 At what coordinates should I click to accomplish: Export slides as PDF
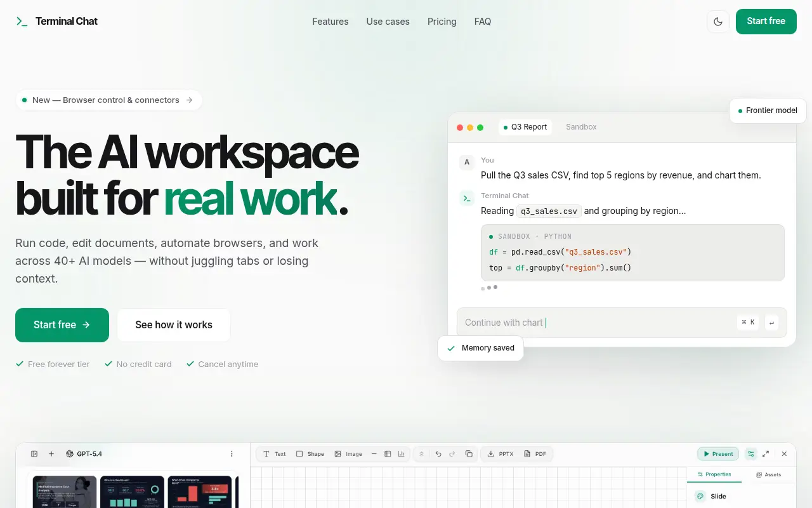(x=535, y=454)
